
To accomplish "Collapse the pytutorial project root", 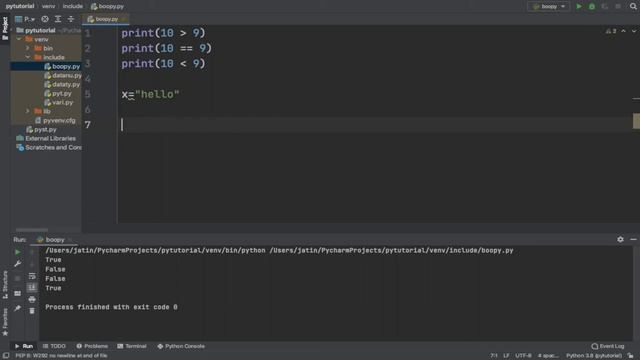I will click(x=13, y=30).
